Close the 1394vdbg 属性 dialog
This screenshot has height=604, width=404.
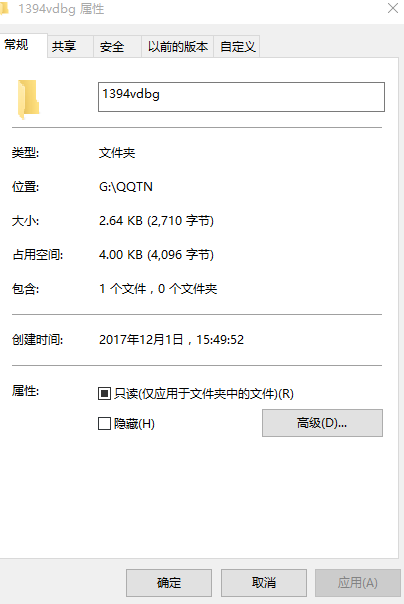click(392, 8)
